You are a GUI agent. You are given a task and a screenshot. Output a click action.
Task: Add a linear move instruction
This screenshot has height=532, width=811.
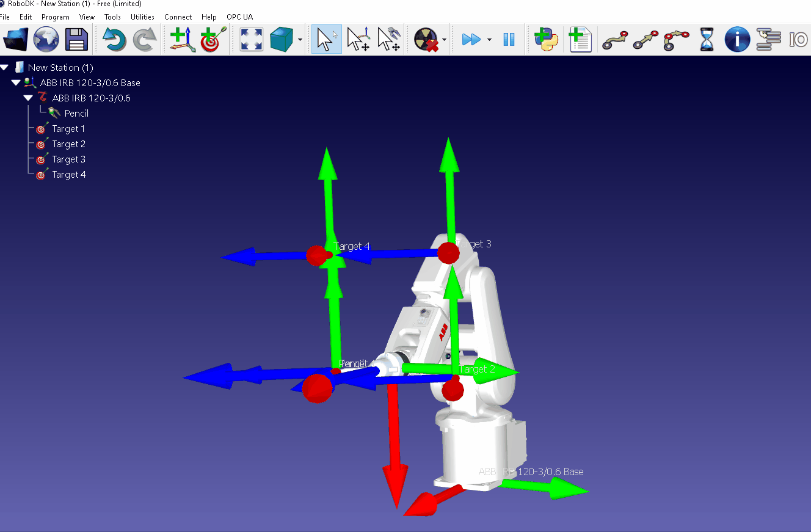coord(645,40)
